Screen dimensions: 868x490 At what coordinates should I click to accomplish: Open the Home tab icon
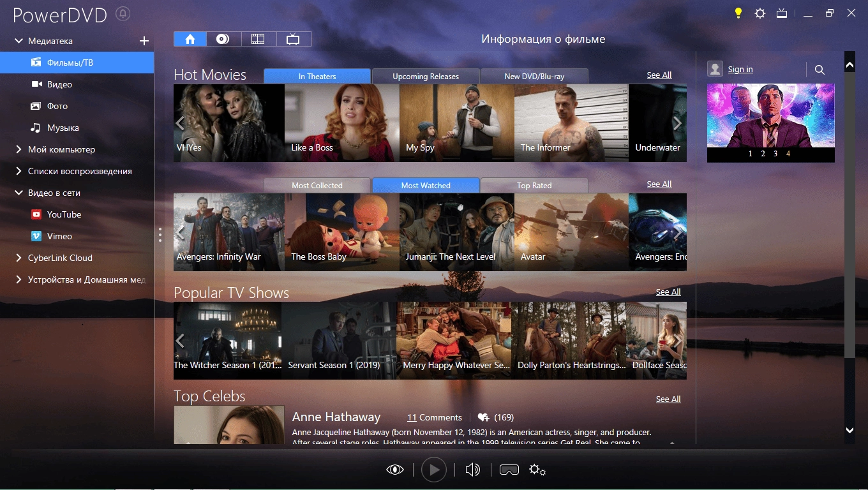[x=190, y=39]
